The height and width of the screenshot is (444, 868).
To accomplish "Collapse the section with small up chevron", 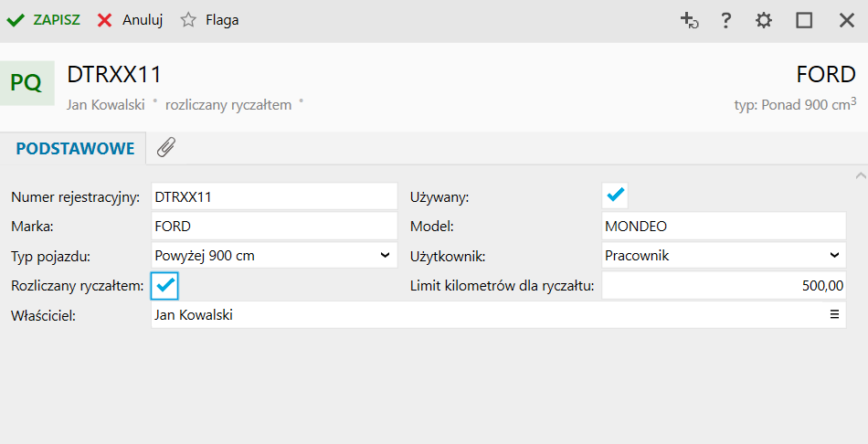I will (x=860, y=174).
